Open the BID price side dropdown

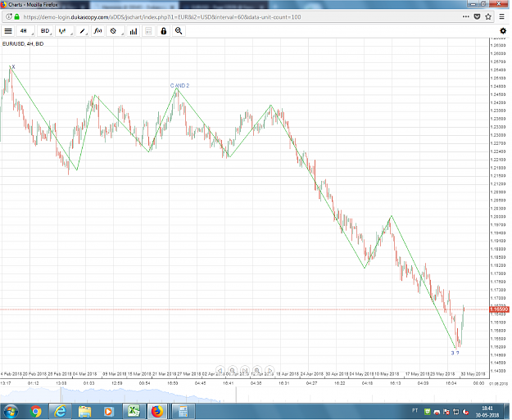point(45,31)
